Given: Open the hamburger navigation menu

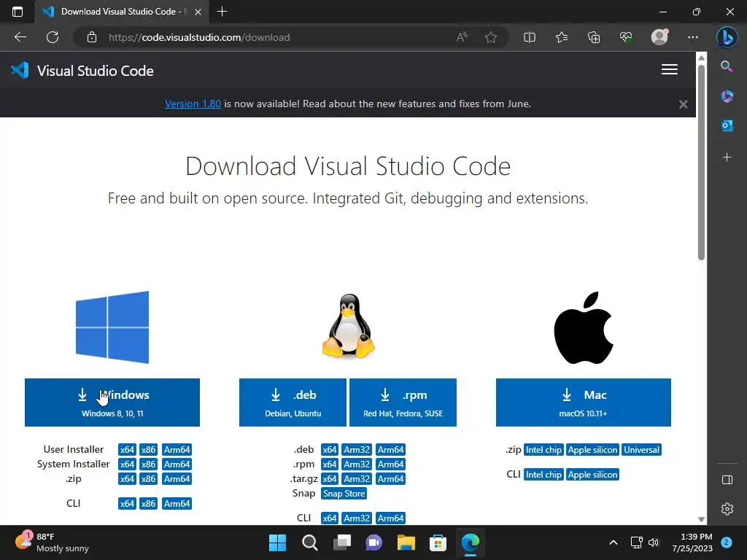Looking at the screenshot, I should pyautogui.click(x=670, y=70).
